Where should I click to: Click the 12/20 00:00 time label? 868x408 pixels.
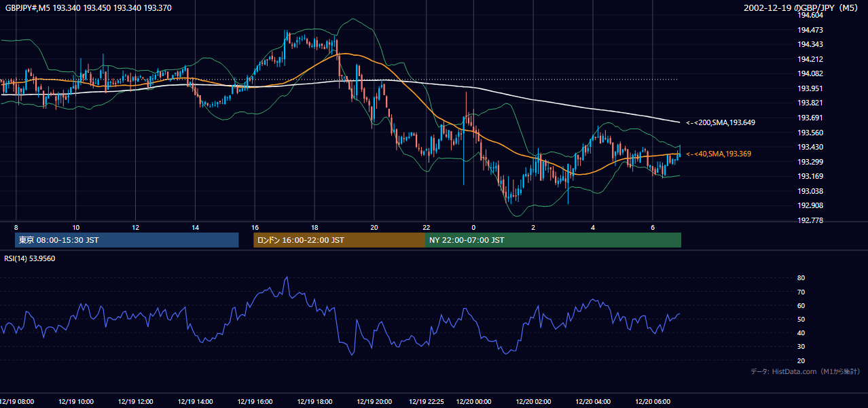point(473,402)
